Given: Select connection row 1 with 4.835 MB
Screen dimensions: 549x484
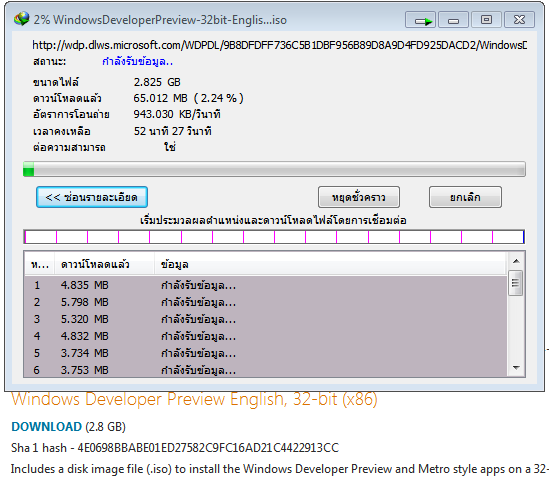Looking at the screenshot, I should point(266,285).
